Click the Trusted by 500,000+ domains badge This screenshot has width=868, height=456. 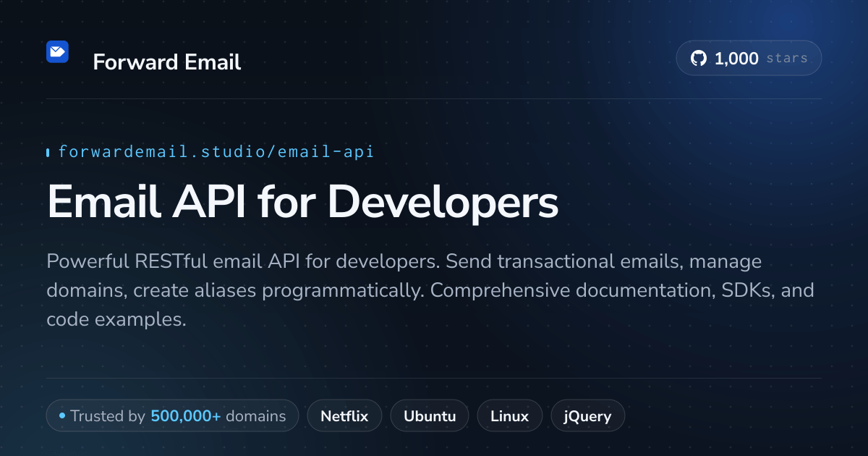172,416
